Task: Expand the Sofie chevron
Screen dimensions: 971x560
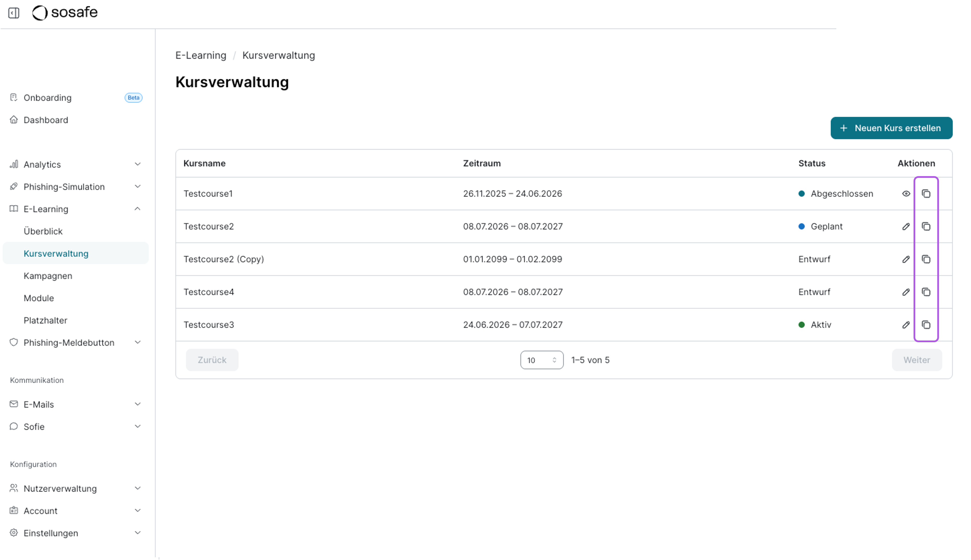Action: pos(138,427)
